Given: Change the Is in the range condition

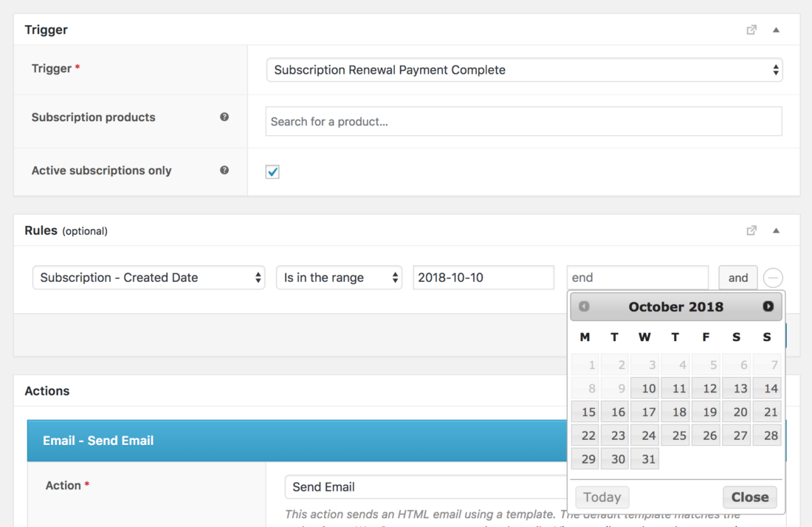Looking at the screenshot, I should pos(339,278).
